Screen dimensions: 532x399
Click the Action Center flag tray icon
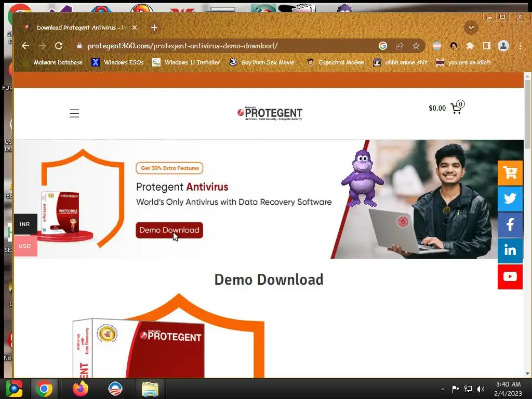coord(455,389)
